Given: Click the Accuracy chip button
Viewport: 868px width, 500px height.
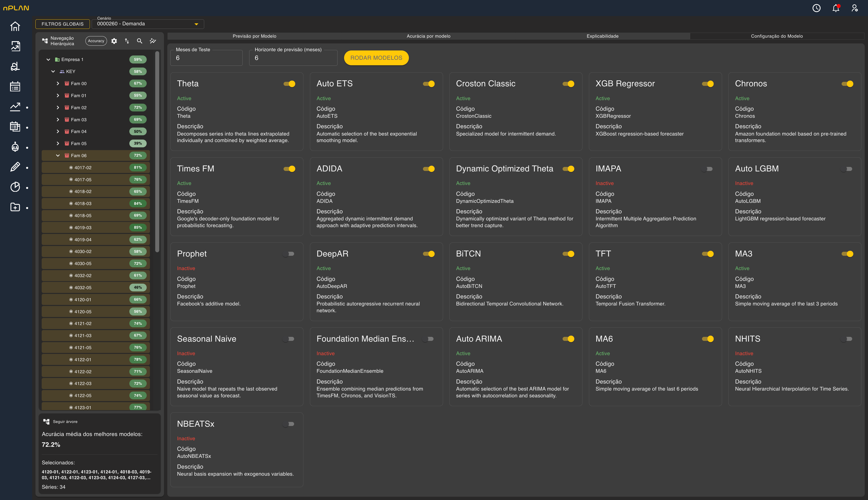Looking at the screenshot, I should click(96, 41).
